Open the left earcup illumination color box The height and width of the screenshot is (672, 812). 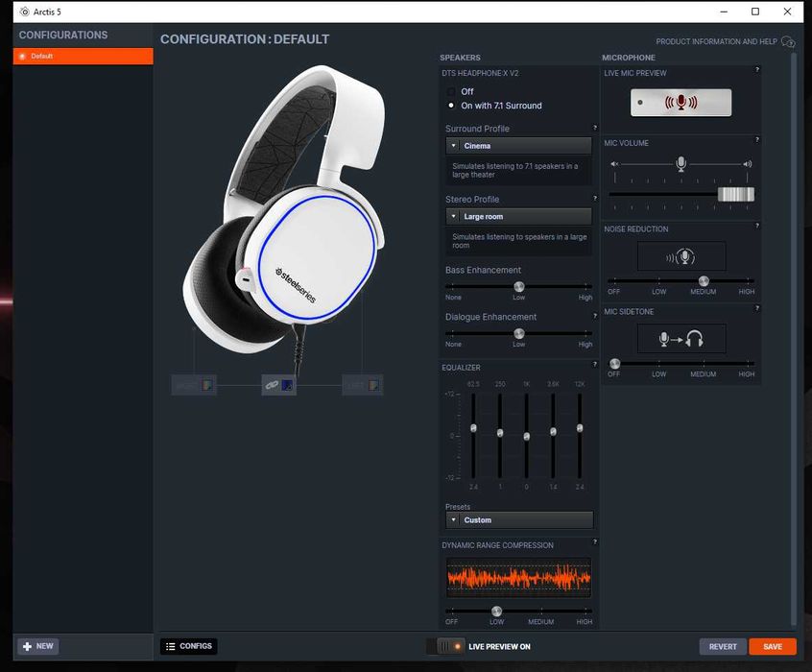tap(372, 385)
